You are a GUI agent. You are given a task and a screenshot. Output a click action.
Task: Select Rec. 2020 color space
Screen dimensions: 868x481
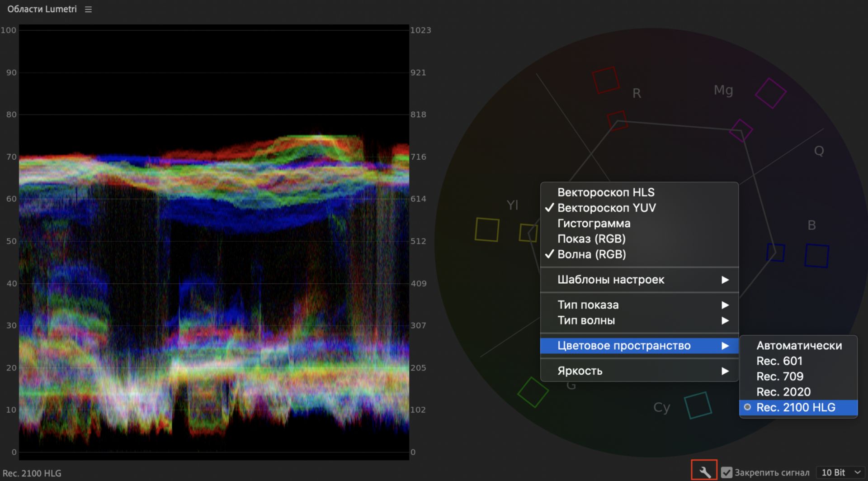click(x=783, y=392)
